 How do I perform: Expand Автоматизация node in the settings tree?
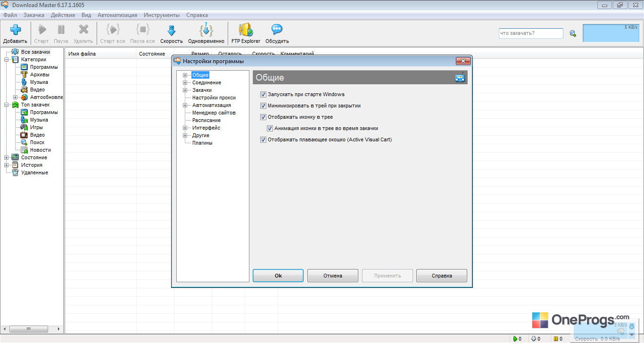(185, 105)
